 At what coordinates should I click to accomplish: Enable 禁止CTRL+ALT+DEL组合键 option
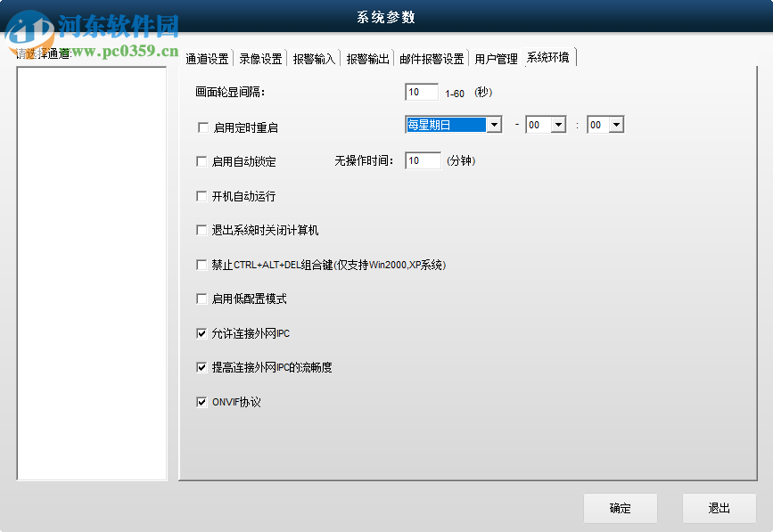click(202, 264)
